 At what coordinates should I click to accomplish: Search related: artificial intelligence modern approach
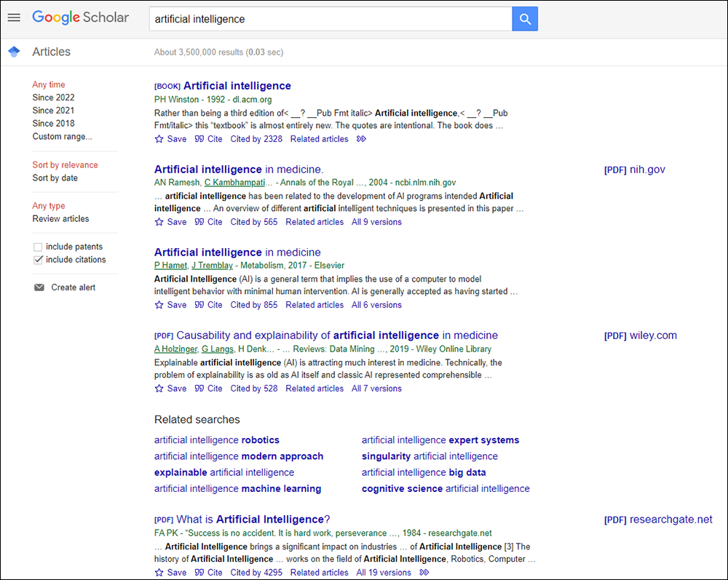click(x=239, y=456)
